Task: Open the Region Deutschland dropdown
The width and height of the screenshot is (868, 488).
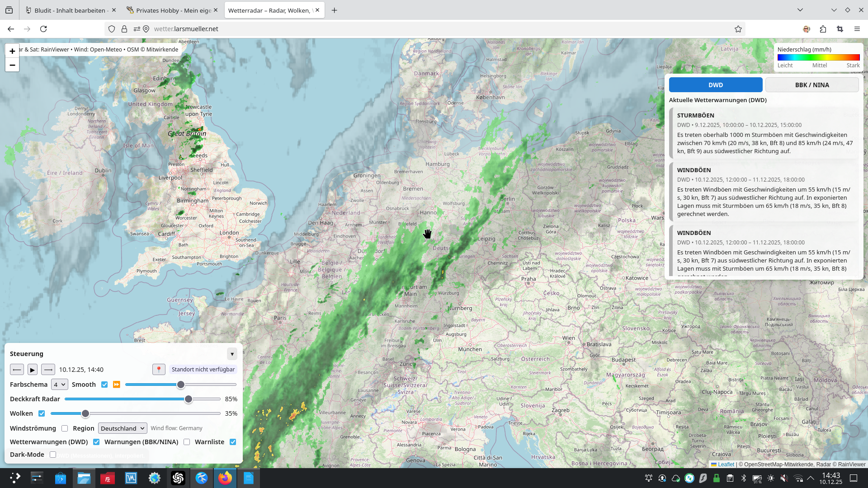Action: tap(123, 428)
